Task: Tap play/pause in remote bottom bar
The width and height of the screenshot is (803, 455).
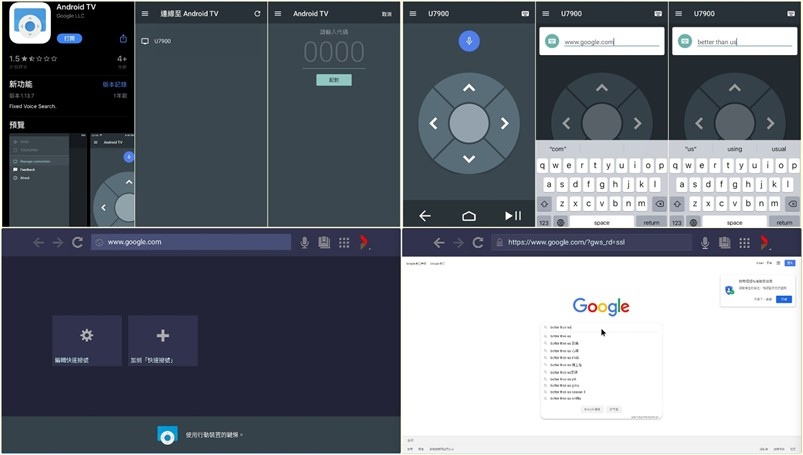Action: (513, 216)
